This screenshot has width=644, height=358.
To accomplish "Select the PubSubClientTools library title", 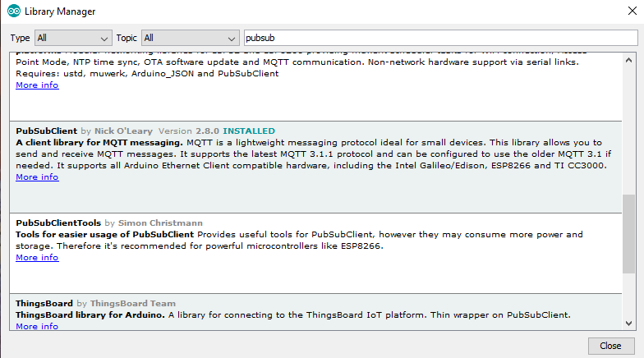I will click(58, 223).
